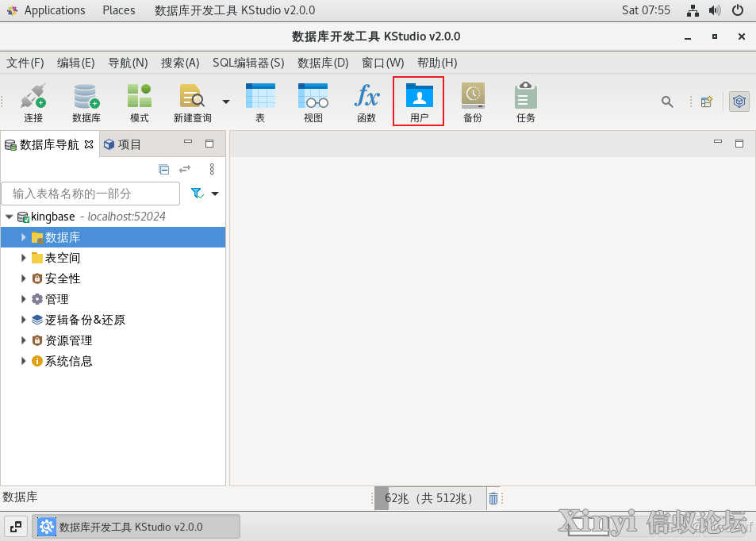
Task: Click the magnifier search icon in toolbar
Action: pyautogui.click(x=667, y=102)
